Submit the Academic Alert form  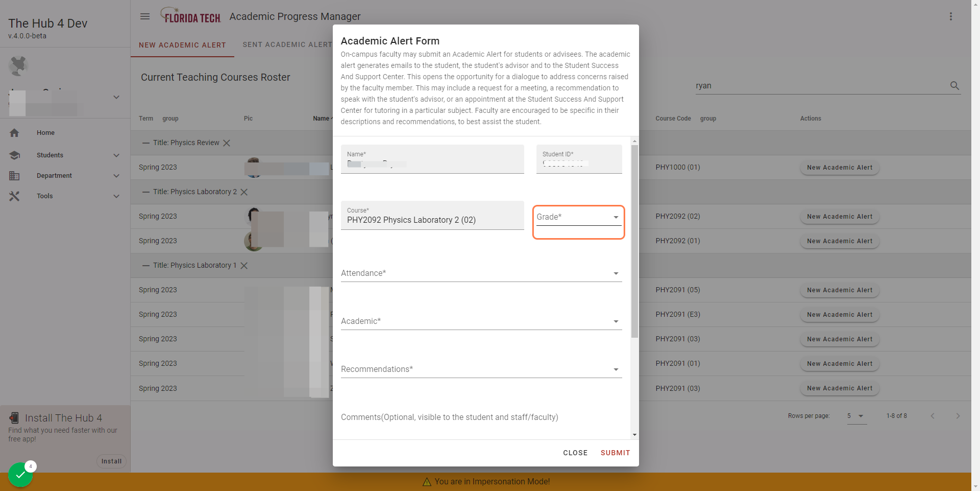615,453
